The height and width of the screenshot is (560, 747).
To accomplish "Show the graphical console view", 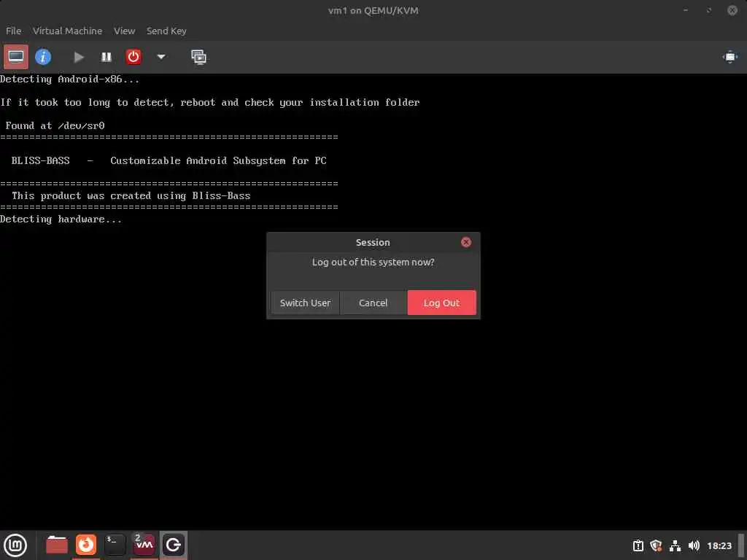I will [x=16, y=57].
